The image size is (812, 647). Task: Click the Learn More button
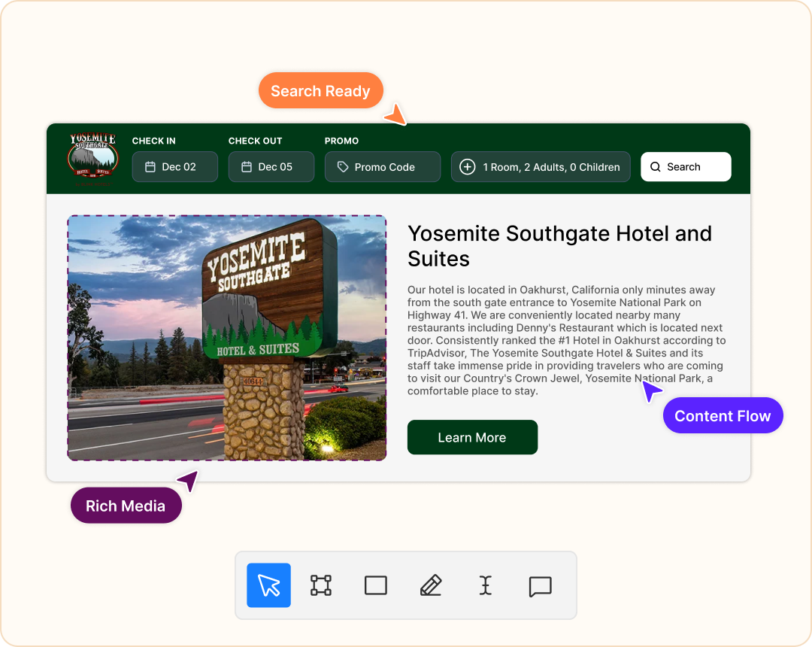click(472, 437)
